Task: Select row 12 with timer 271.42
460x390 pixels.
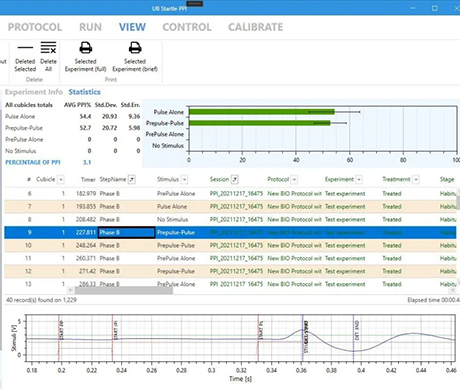Action: 230,271
